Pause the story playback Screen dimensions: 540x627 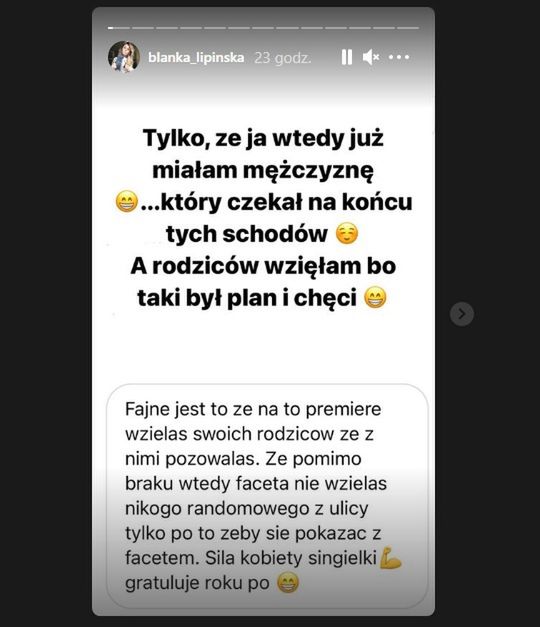click(x=347, y=57)
